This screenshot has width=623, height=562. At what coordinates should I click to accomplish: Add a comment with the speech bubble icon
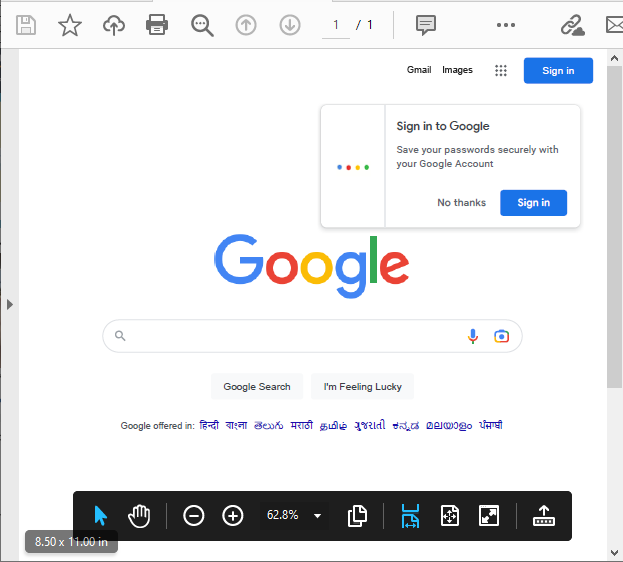coord(426,25)
